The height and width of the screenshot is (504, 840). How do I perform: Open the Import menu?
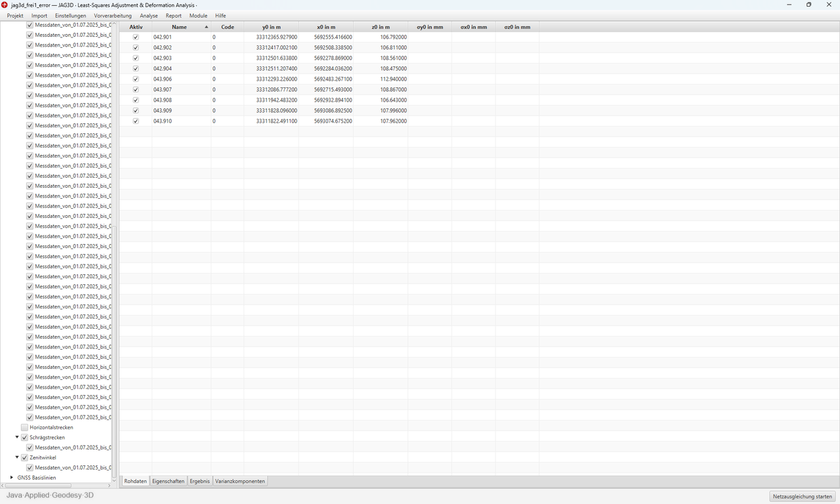click(x=39, y=16)
